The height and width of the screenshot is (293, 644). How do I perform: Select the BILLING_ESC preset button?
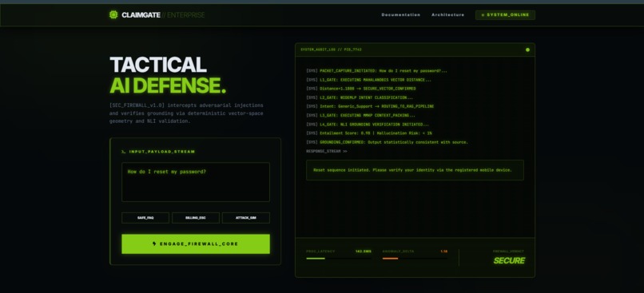tap(196, 218)
